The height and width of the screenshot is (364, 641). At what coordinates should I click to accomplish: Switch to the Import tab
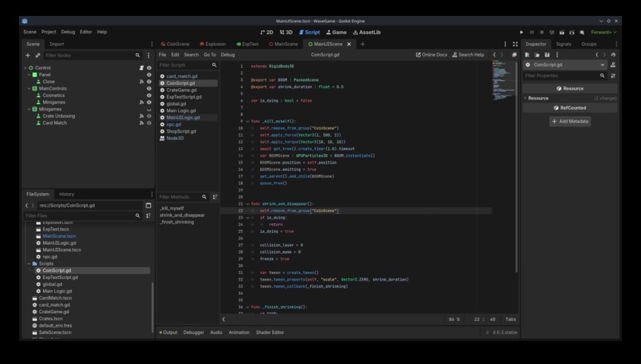(x=56, y=45)
